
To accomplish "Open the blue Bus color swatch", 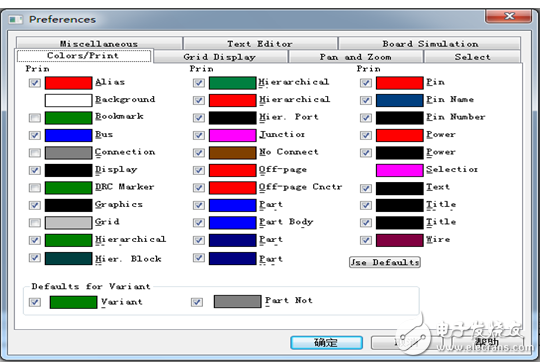I will (68, 135).
